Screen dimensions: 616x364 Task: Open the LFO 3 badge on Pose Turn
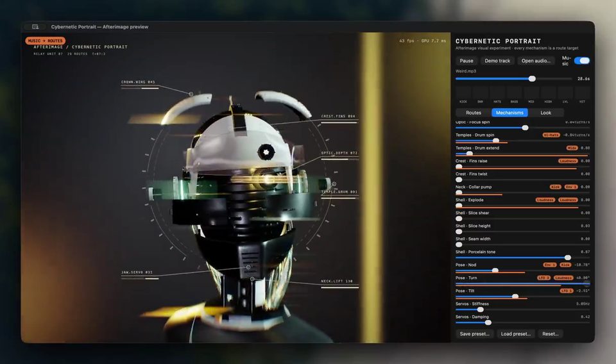pos(543,277)
